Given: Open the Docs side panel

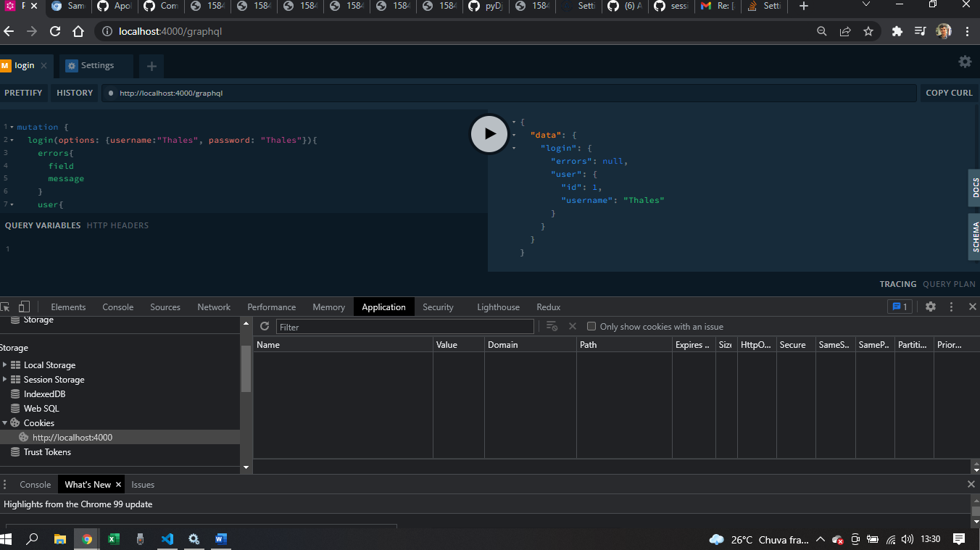Looking at the screenshot, I should pyautogui.click(x=975, y=188).
